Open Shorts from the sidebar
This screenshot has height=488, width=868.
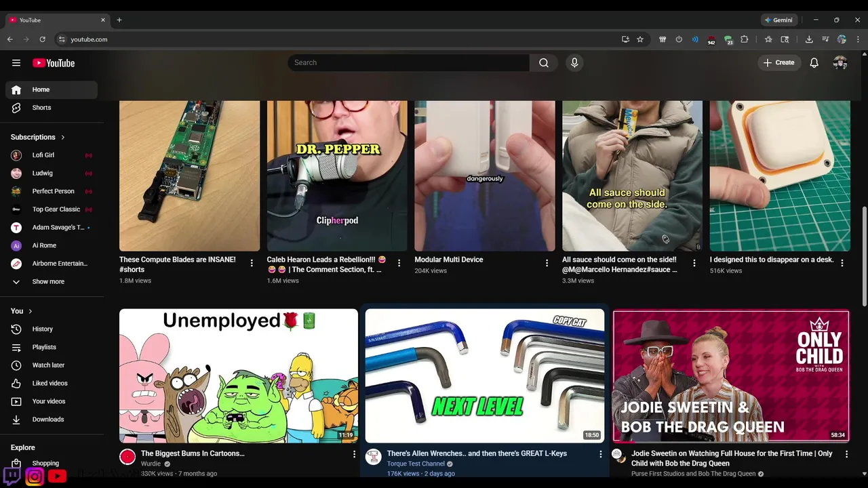[x=52, y=108]
